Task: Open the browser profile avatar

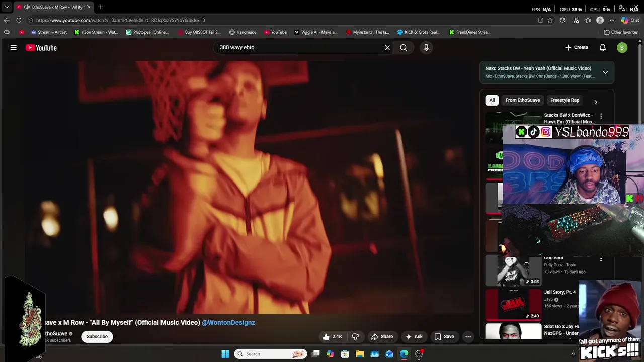Action: (x=600, y=20)
